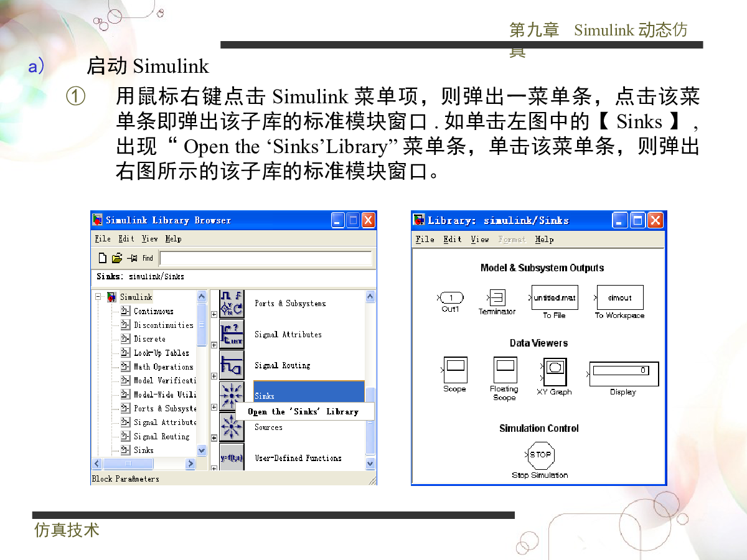747x560 pixels.
Task: Click the Simulink Library Browser title bar icon
Action: tap(98, 220)
